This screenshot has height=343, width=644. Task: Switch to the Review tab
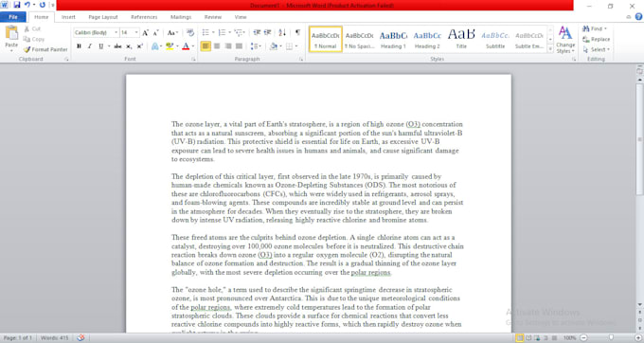[213, 17]
